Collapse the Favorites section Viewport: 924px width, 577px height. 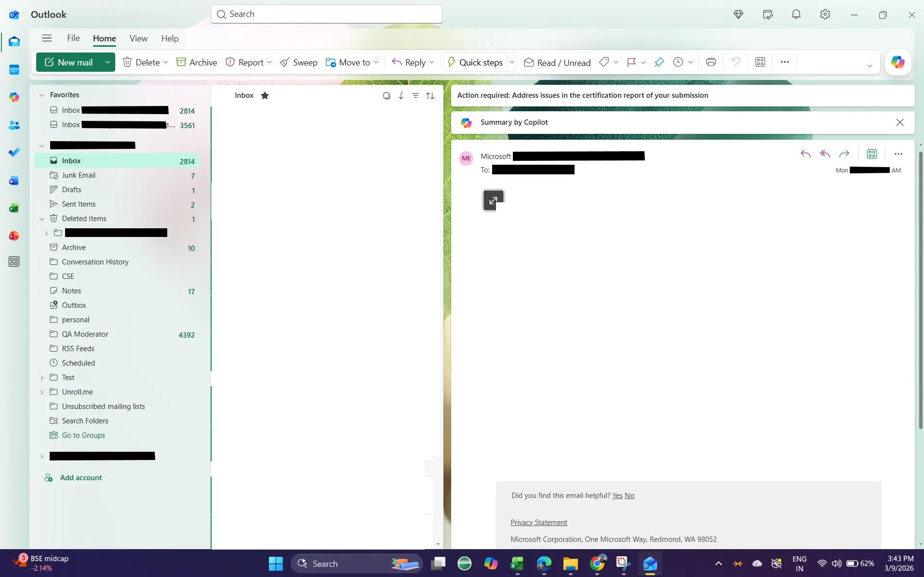click(41, 95)
